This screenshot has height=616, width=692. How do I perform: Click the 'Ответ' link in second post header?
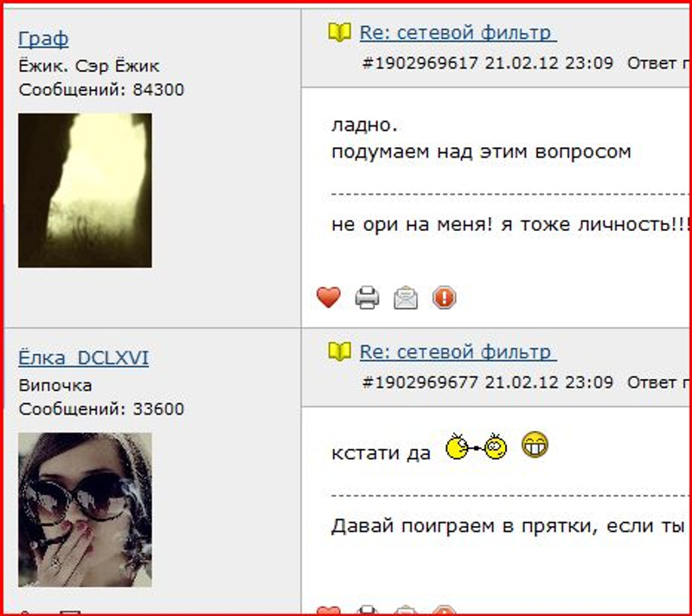point(653,382)
